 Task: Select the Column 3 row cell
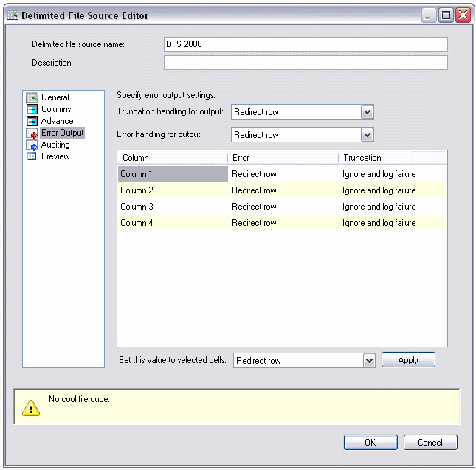[x=173, y=207]
